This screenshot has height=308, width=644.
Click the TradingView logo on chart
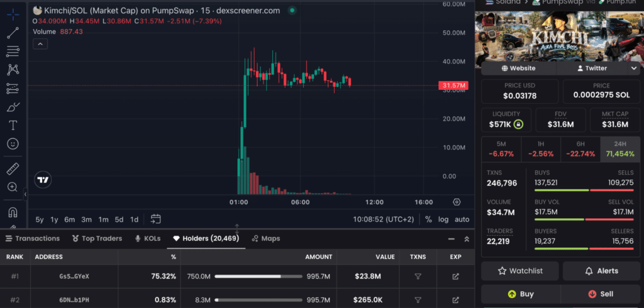pos(43,180)
